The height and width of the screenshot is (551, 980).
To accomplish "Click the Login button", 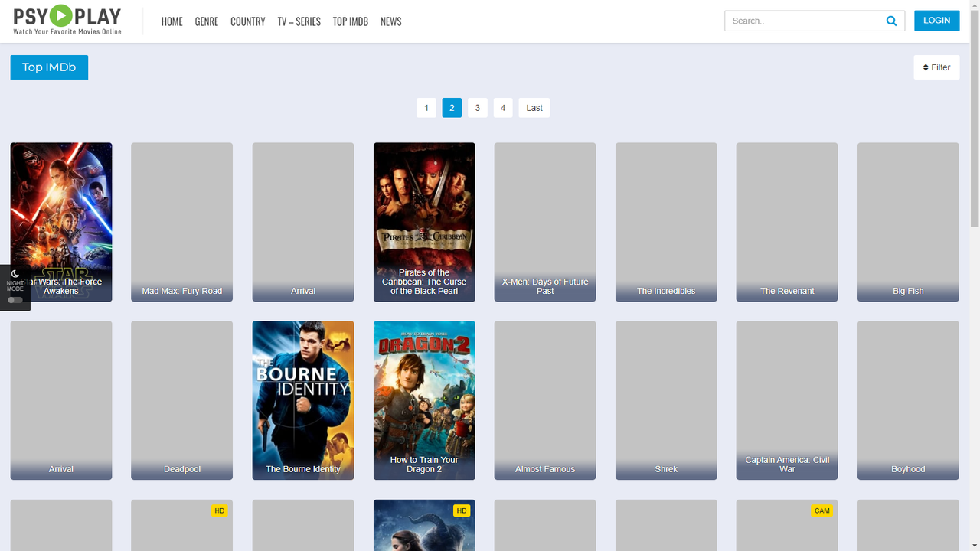I will [x=936, y=21].
